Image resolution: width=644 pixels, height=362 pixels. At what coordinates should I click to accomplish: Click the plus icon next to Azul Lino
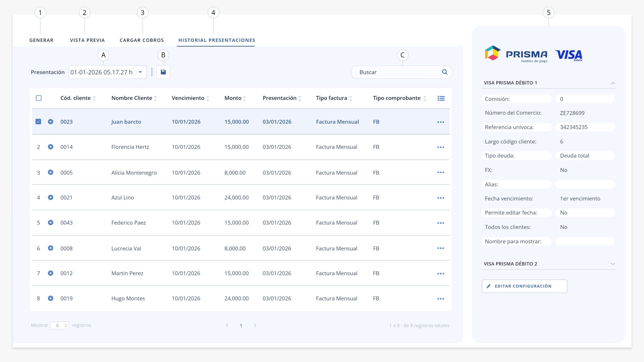[x=51, y=198]
